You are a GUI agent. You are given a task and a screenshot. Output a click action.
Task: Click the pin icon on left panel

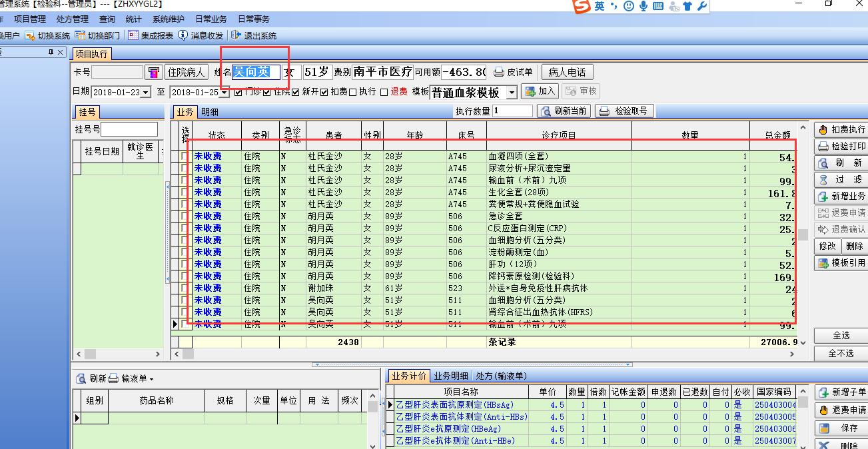(51, 52)
